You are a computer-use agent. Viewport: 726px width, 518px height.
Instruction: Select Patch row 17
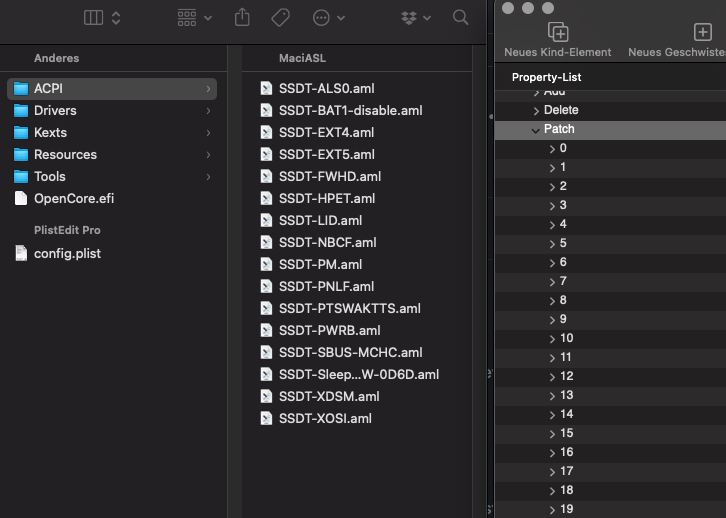point(610,471)
